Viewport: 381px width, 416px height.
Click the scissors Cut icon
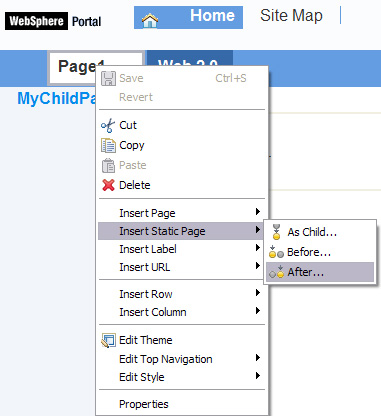coord(108,126)
